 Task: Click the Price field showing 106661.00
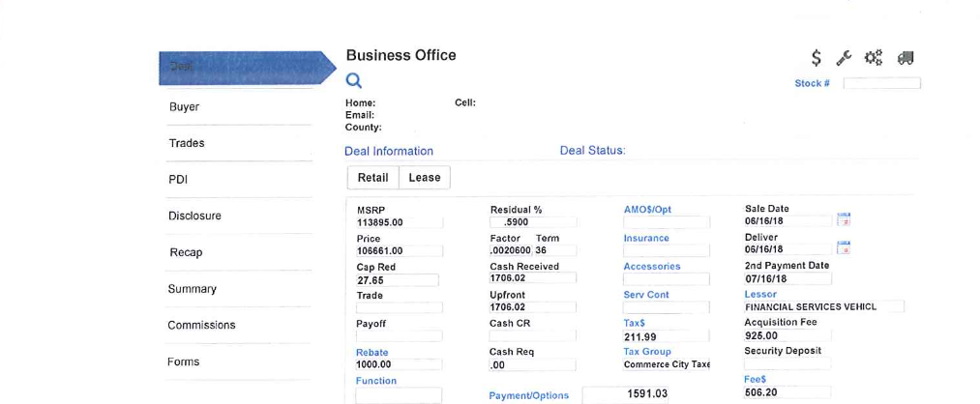click(x=400, y=251)
